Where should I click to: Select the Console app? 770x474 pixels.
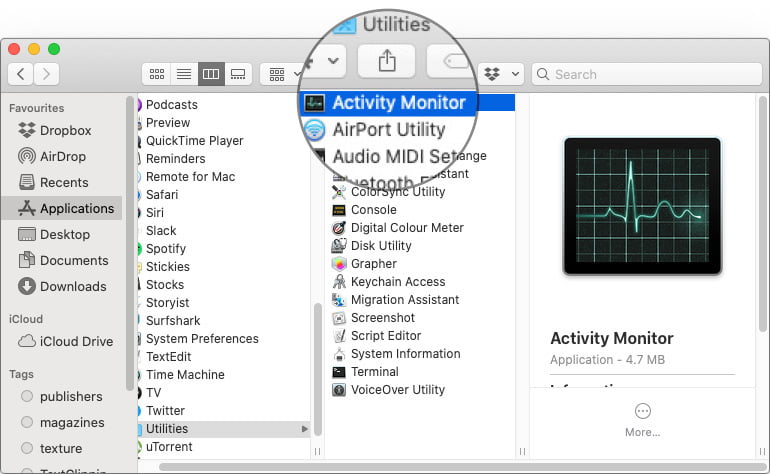[x=373, y=210]
